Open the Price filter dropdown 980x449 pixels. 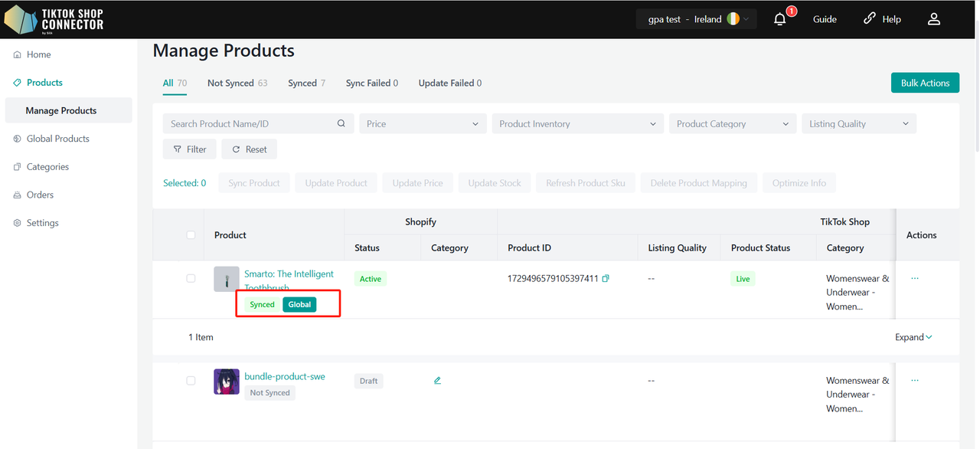pos(423,123)
